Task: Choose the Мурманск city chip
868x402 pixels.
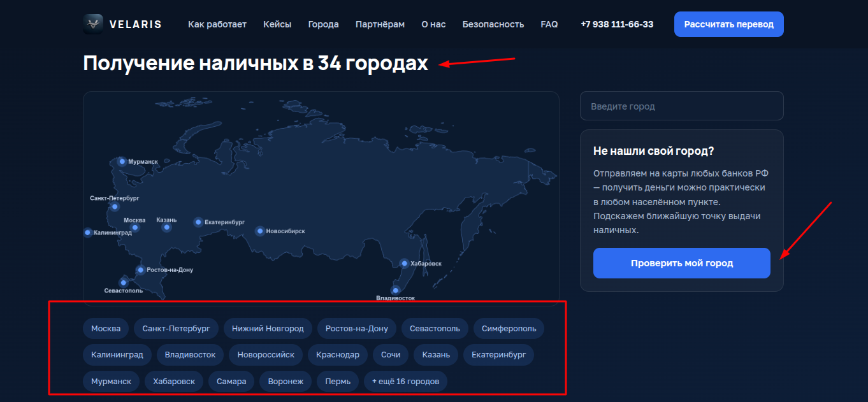Action: tap(112, 382)
